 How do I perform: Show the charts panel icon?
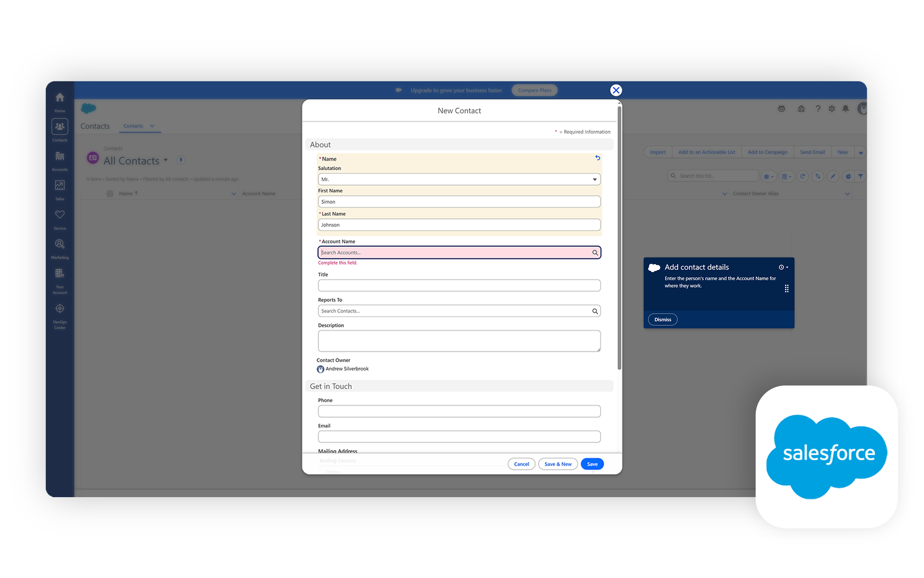tap(848, 176)
